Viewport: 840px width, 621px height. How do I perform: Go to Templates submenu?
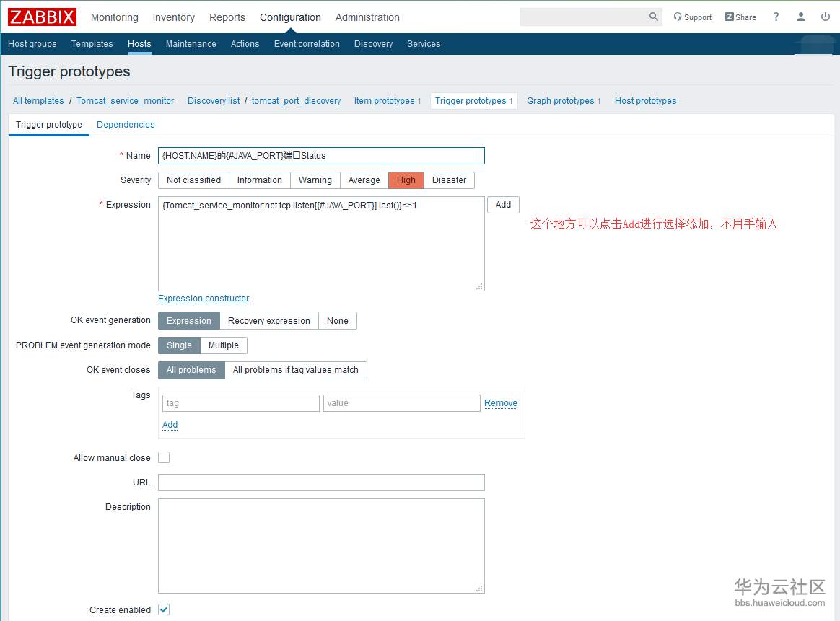(x=92, y=44)
